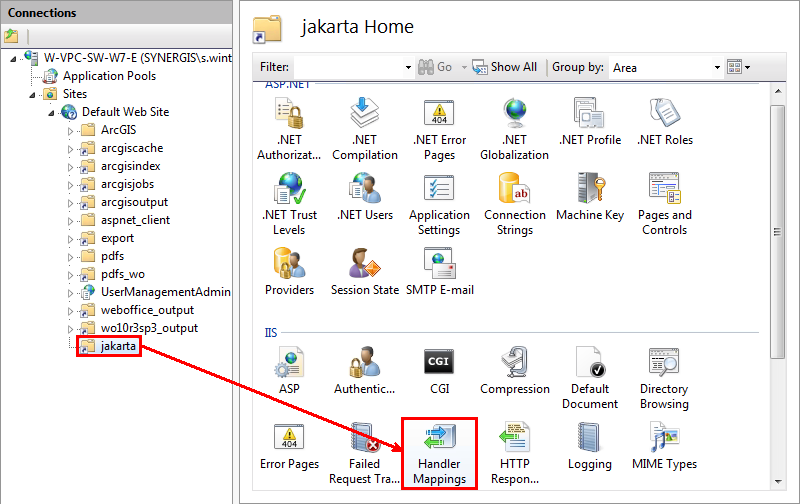The height and width of the screenshot is (504, 800).
Task: Open IIS Error Pages feature
Action: [289, 446]
